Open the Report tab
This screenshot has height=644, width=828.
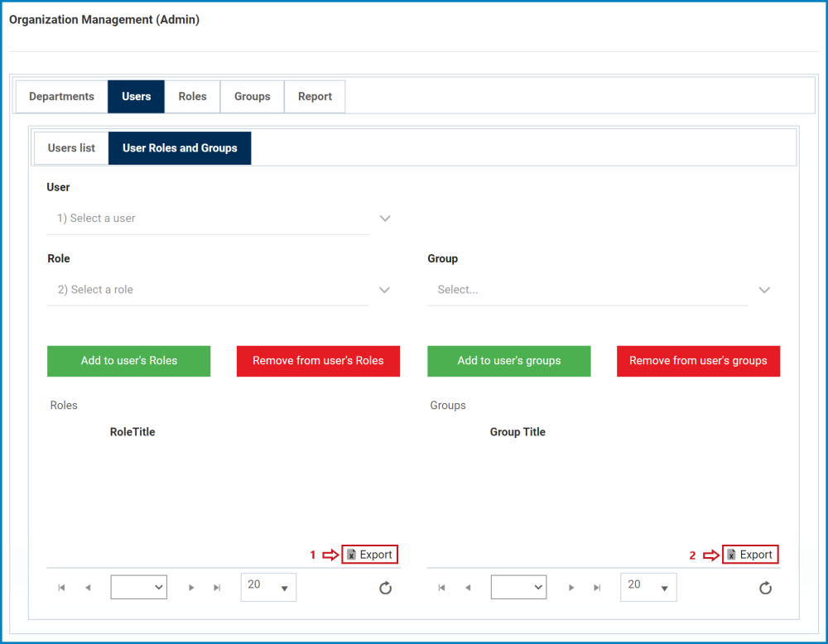(315, 97)
